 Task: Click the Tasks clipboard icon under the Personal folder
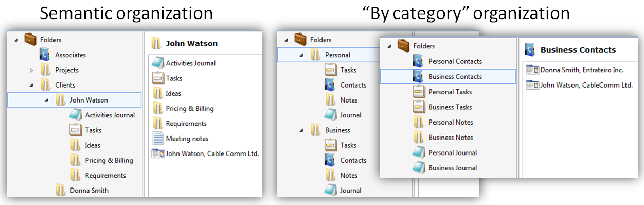click(x=330, y=70)
